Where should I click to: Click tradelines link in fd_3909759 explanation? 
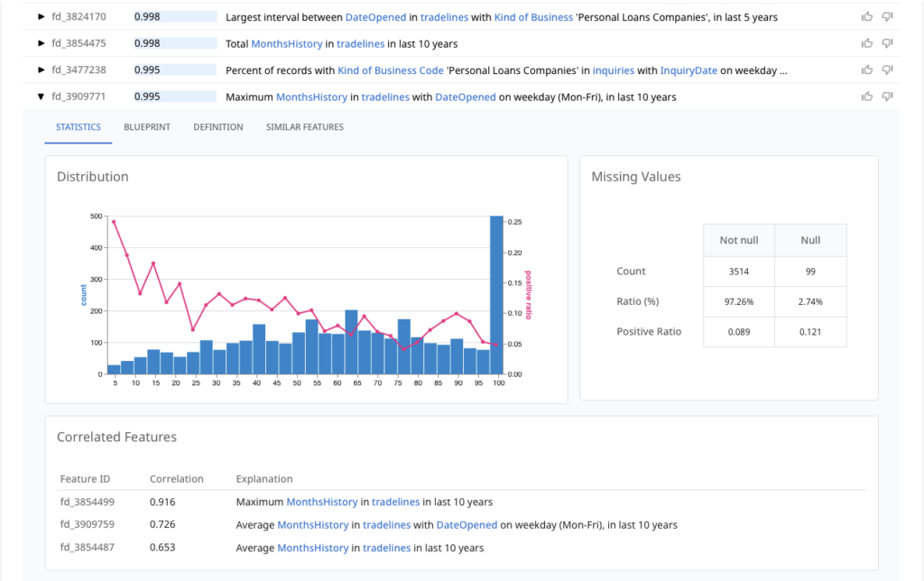(x=386, y=524)
